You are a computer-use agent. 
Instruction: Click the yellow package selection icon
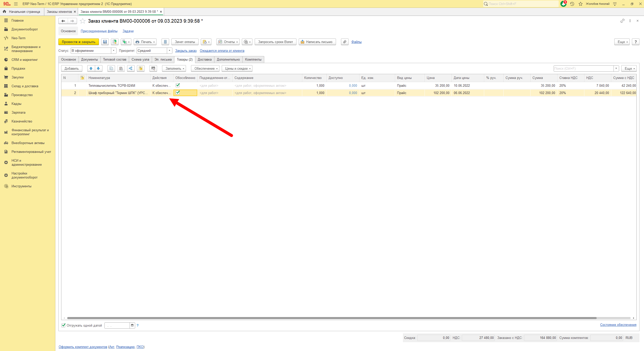click(141, 68)
